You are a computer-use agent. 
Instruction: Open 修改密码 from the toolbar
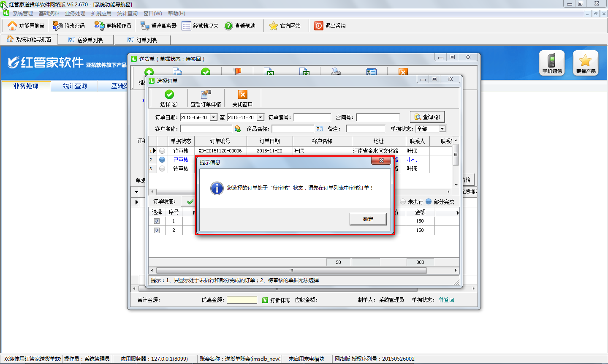[57, 26]
